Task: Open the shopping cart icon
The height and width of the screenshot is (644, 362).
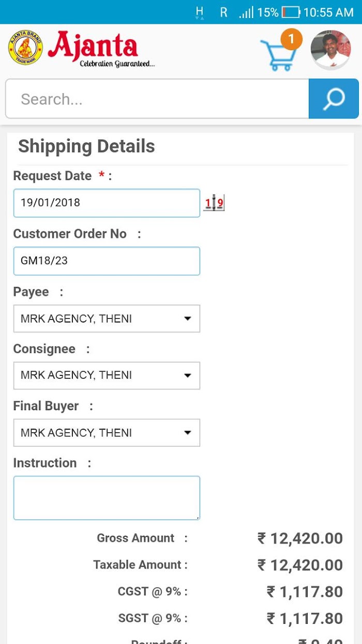Action: pyautogui.click(x=278, y=55)
